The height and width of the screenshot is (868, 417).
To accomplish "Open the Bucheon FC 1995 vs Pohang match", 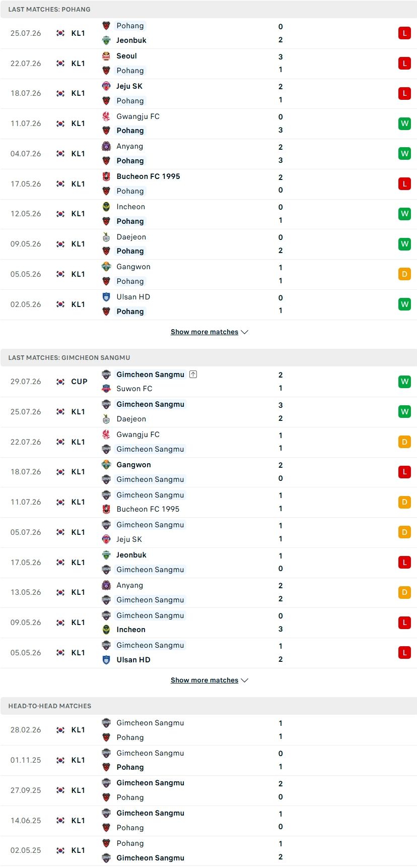I will coord(208,184).
